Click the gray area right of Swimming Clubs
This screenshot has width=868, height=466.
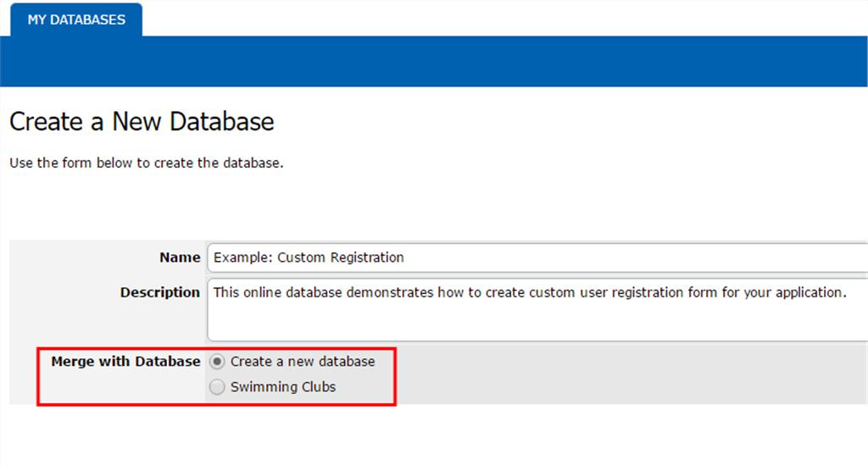[x=631, y=387]
